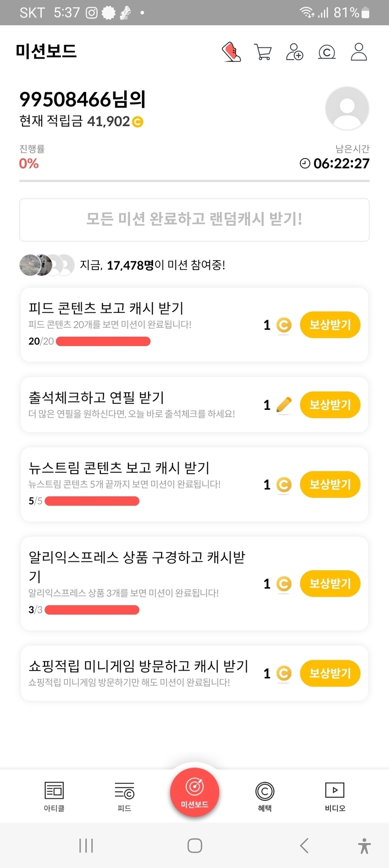This screenshot has width=389, height=868.
Task: Tap the red 미션보드 center button
Action: pos(194,792)
